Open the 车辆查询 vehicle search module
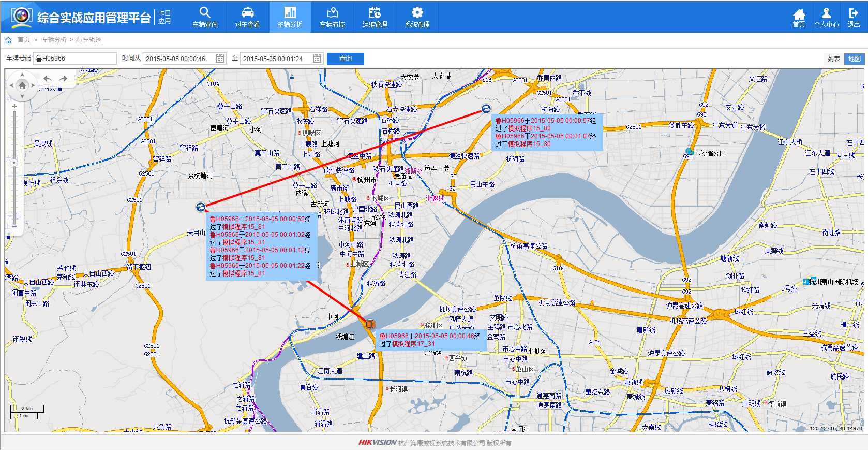The image size is (868, 450). tap(205, 17)
